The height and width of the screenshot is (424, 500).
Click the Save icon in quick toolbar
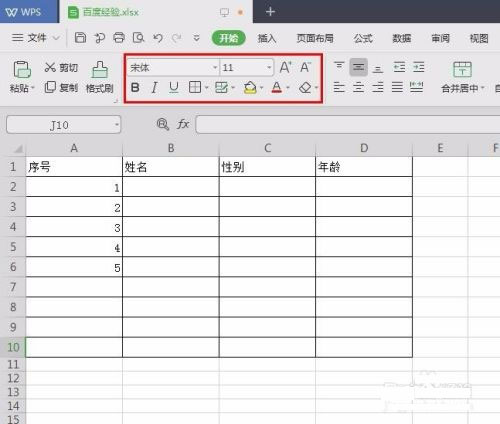(x=80, y=38)
